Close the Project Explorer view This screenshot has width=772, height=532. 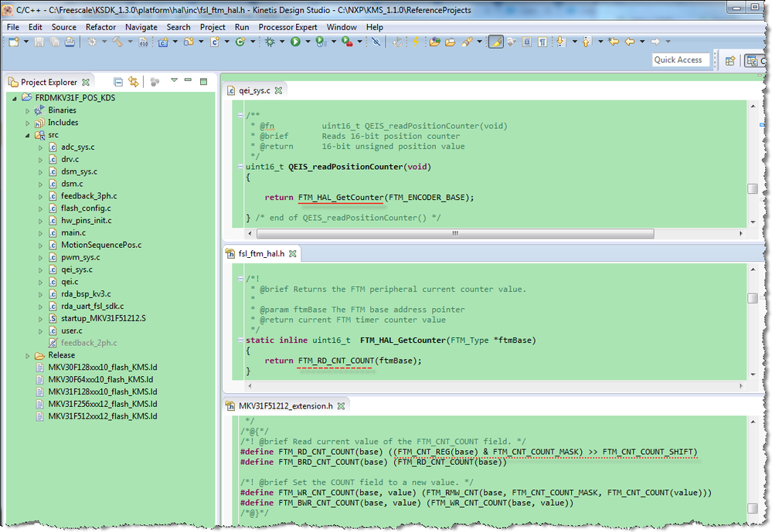[86, 82]
